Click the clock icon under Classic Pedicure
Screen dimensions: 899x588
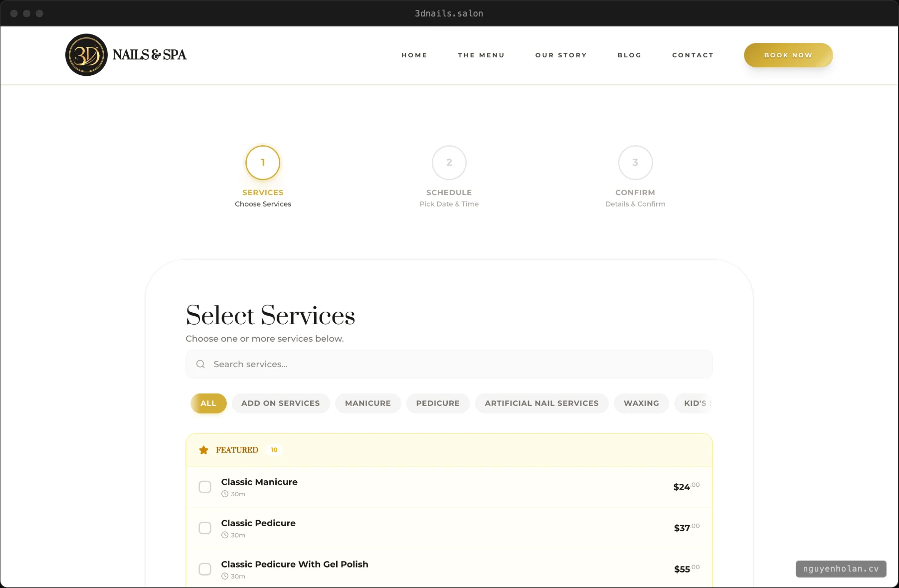[225, 535]
